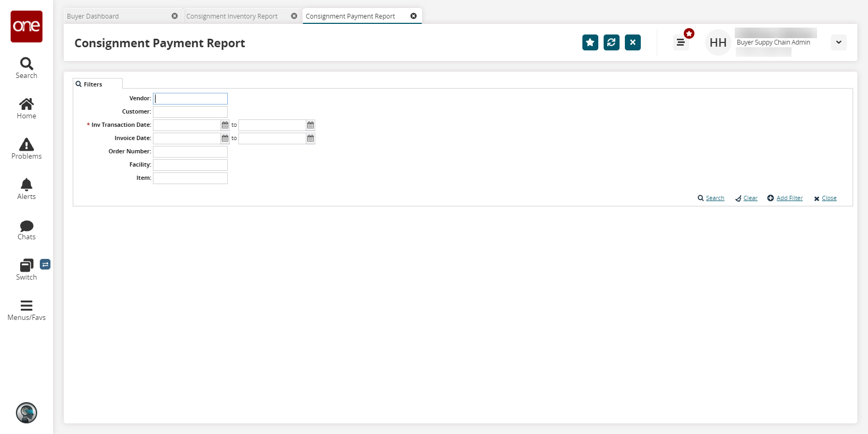This screenshot has width=868, height=434.
Task: Click the Inv Transaction Date from field
Action: click(x=187, y=125)
